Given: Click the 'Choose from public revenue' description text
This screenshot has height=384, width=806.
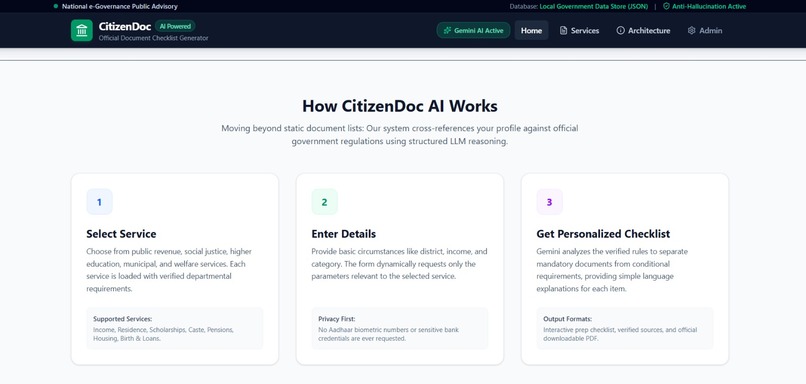Looking at the screenshot, I should click(x=169, y=270).
